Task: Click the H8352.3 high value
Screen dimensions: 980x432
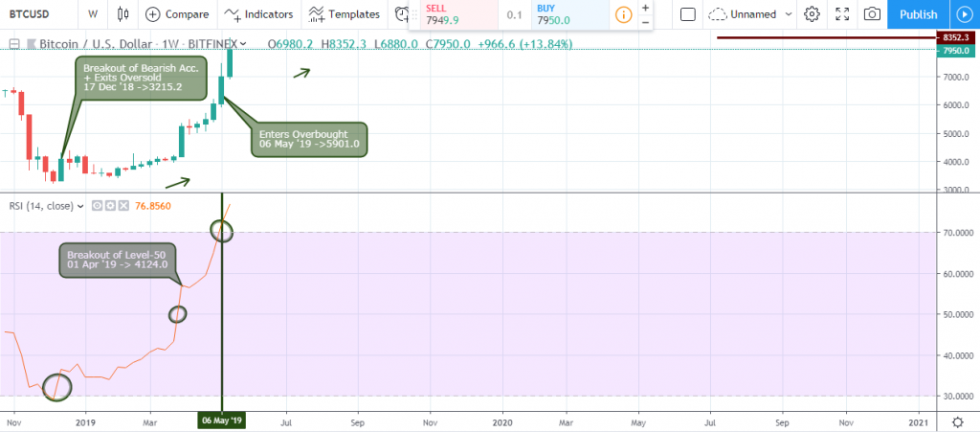Action: [x=345, y=44]
